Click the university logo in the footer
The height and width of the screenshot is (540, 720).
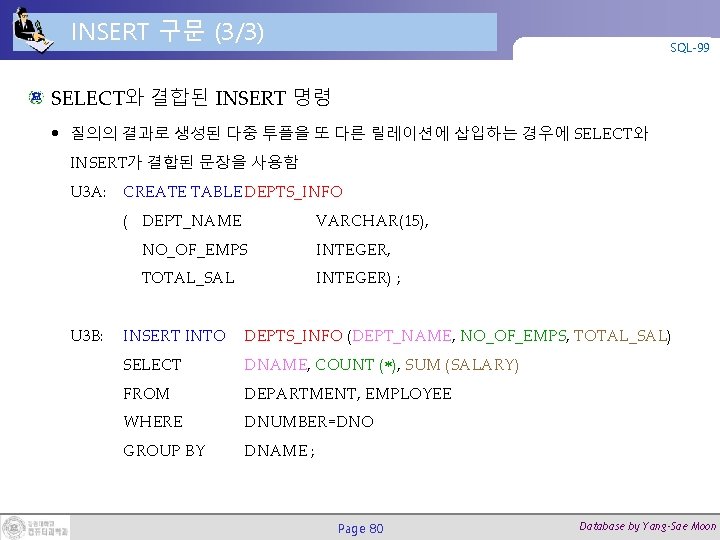coord(35,527)
